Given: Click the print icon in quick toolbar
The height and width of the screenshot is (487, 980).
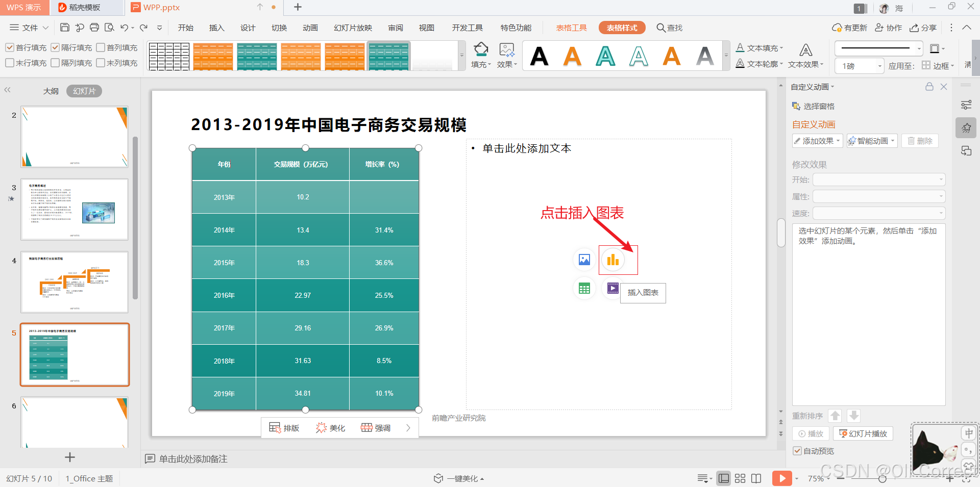Looking at the screenshot, I should 94,28.
